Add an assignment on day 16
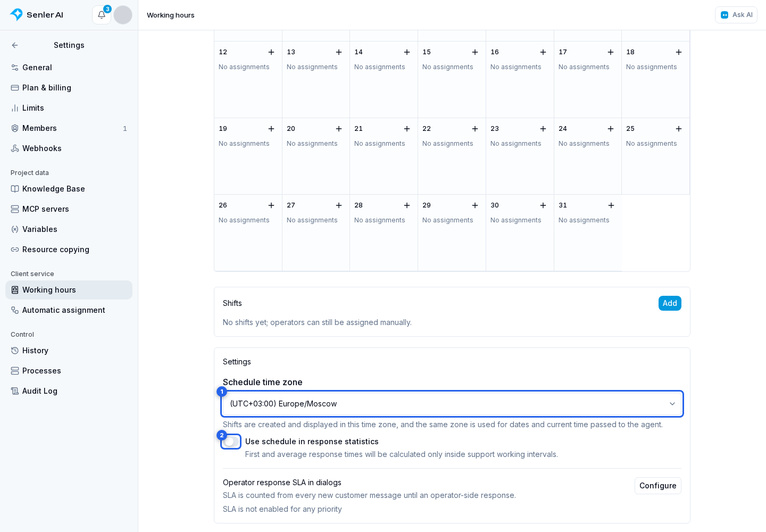 point(543,52)
